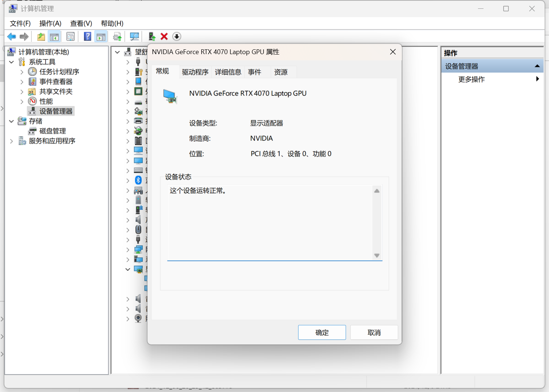This screenshot has width=549, height=392.
Task: Click the scan for hardware changes monitor icon
Action: [134, 37]
